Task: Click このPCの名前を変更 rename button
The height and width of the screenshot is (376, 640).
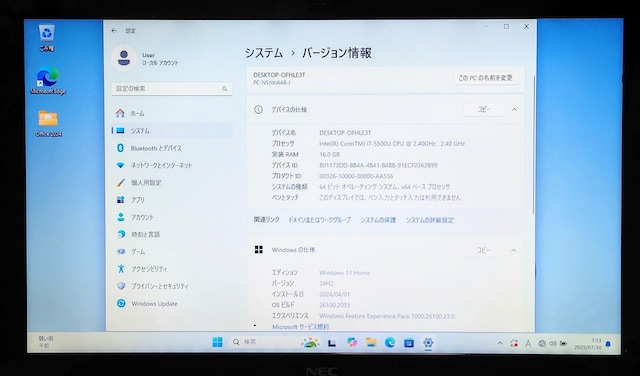Action: (485, 78)
